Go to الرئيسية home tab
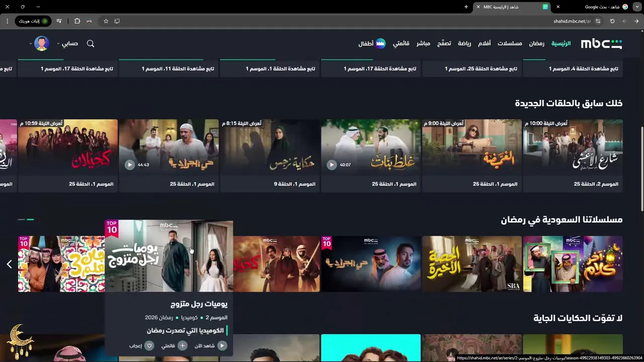The height and width of the screenshot is (362, 644). click(561, 44)
